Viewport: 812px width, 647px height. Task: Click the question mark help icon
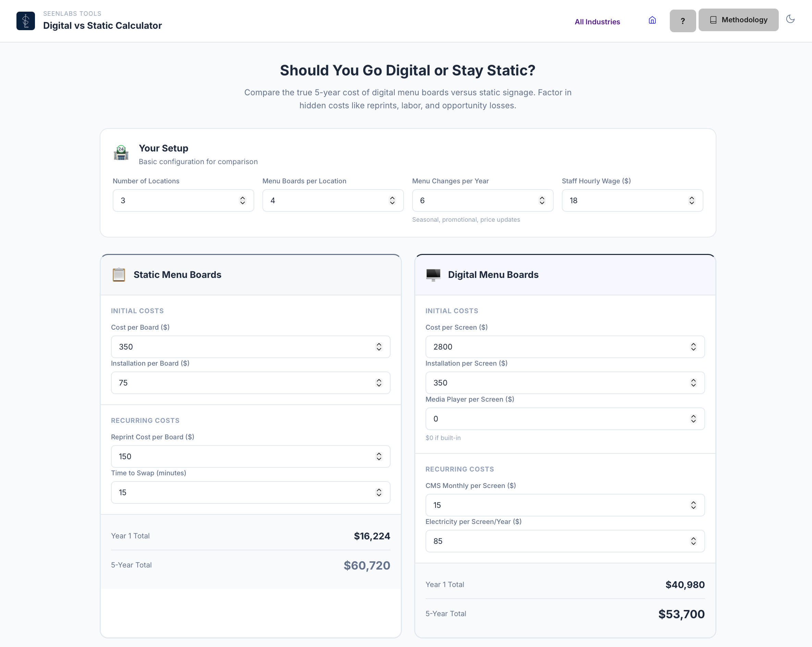(682, 21)
